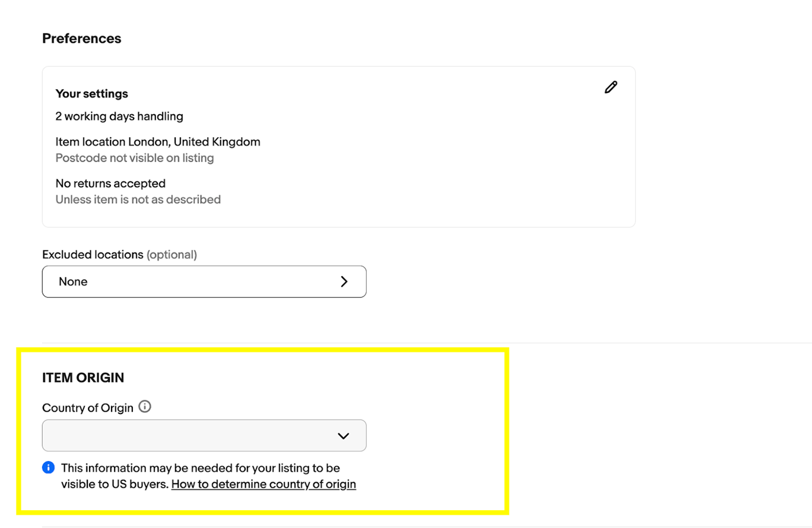Open 'How to determine country of origin' link
This screenshot has width=812, height=528.
coord(264,484)
